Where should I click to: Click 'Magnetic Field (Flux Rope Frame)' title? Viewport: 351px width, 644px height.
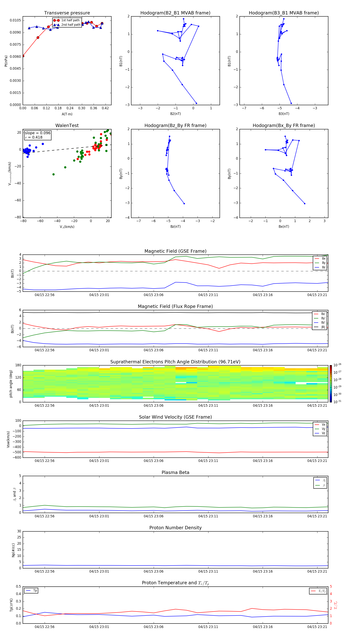175,307
